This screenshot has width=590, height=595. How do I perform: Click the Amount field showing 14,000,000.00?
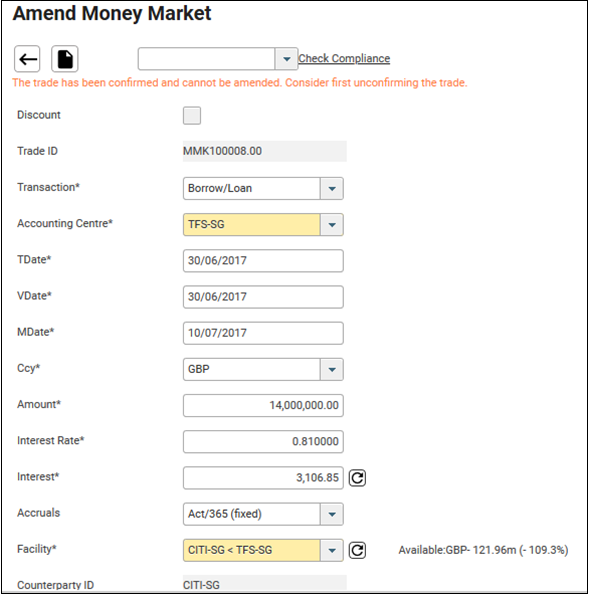click(263, 406)
